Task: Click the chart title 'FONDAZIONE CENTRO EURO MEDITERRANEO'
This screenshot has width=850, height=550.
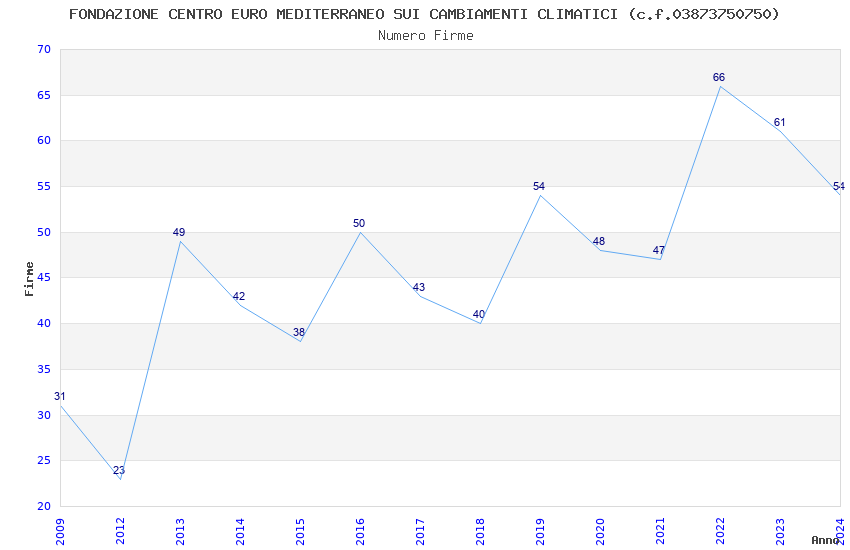Action: point(227,14)
